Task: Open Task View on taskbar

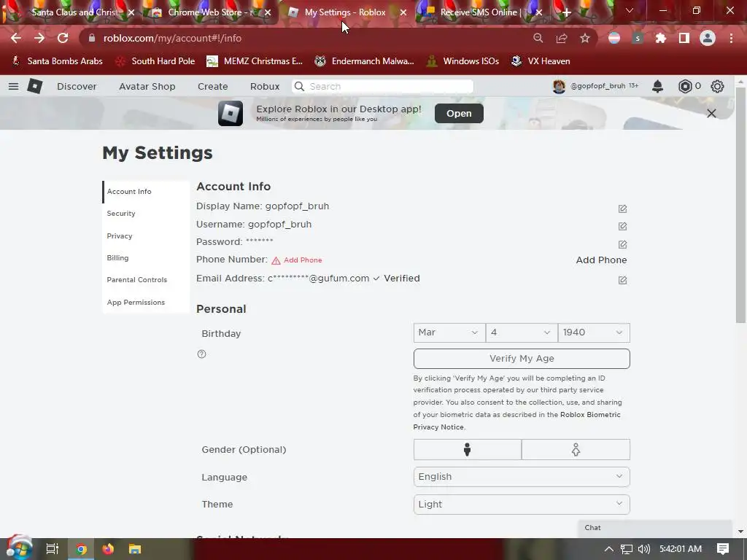Action: 53,549
